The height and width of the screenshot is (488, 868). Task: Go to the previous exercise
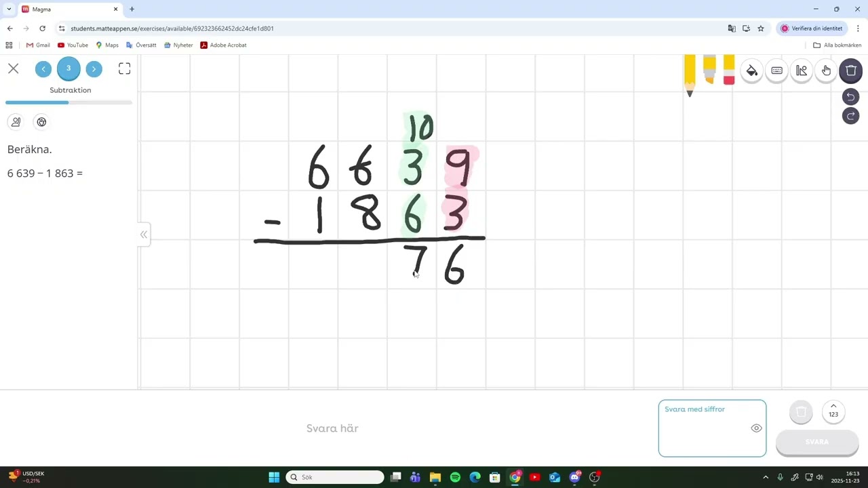43,68
